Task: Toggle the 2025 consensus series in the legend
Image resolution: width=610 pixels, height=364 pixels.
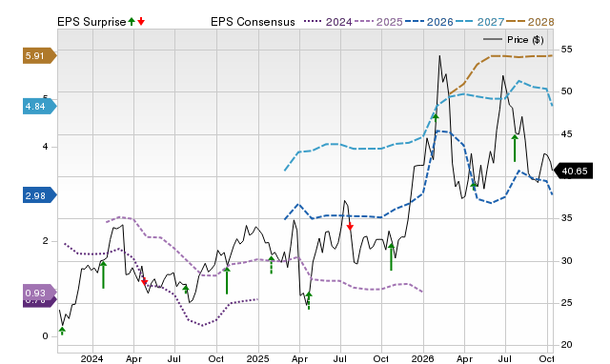Action: point(378,22)
